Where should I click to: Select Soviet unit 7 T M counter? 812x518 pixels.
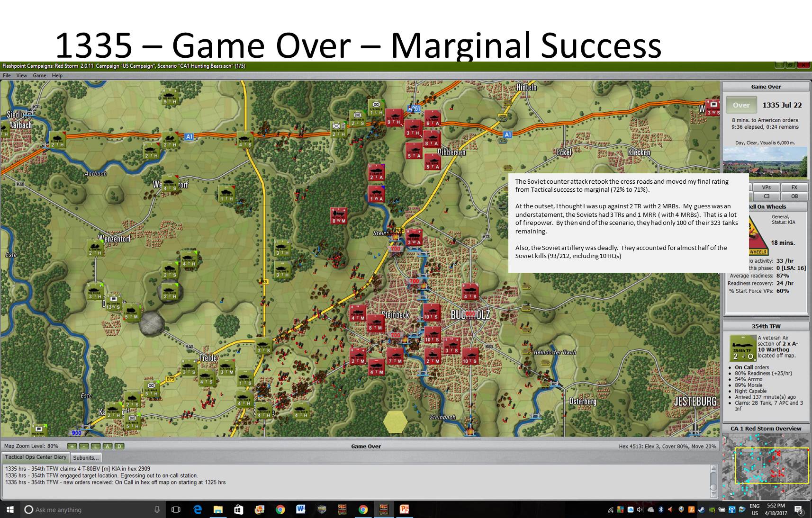(x=395, y=356)
